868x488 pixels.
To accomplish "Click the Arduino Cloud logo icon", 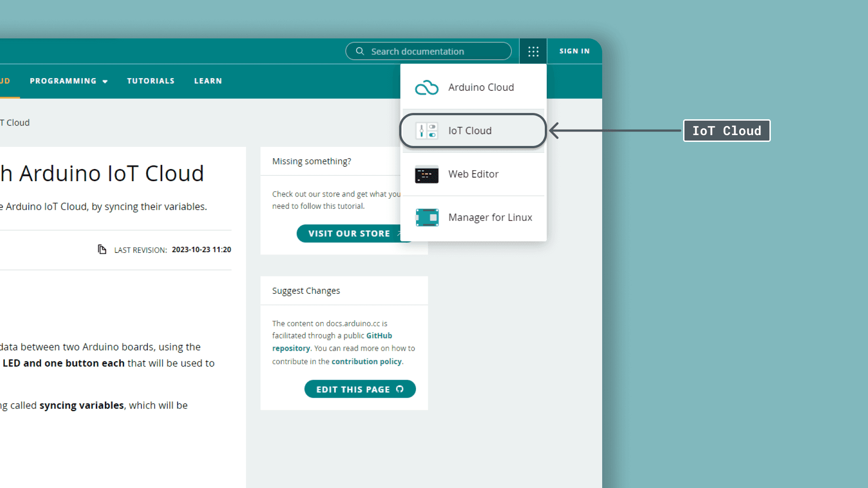I will [426, 87].
